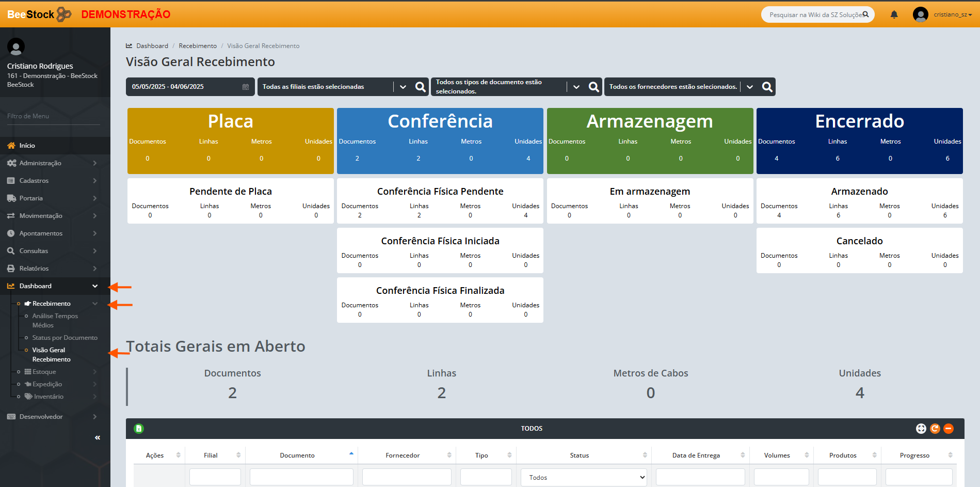Click the search icon beside fornecedores filter
Image resolution: width=980 pixels, height=487 pixels.
767,87
